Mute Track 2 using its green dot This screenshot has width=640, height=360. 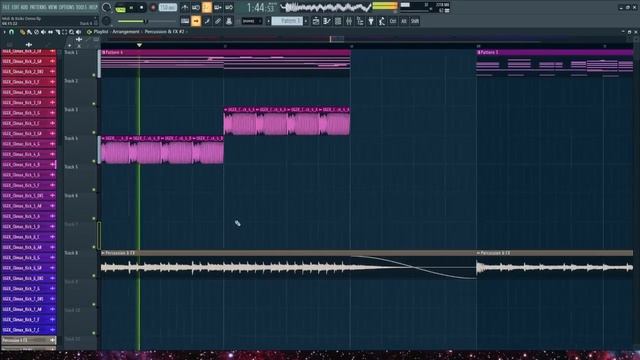94,104
